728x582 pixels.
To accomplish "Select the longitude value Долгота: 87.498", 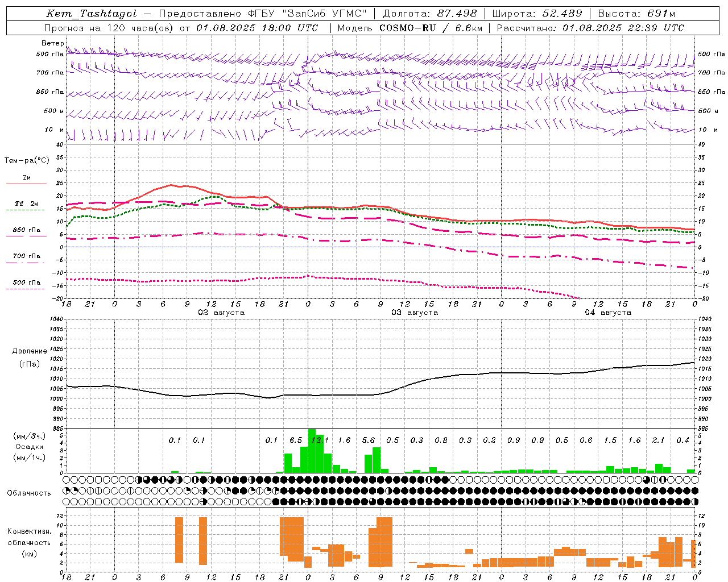I will pyautogui.click(x=430, y=14).
